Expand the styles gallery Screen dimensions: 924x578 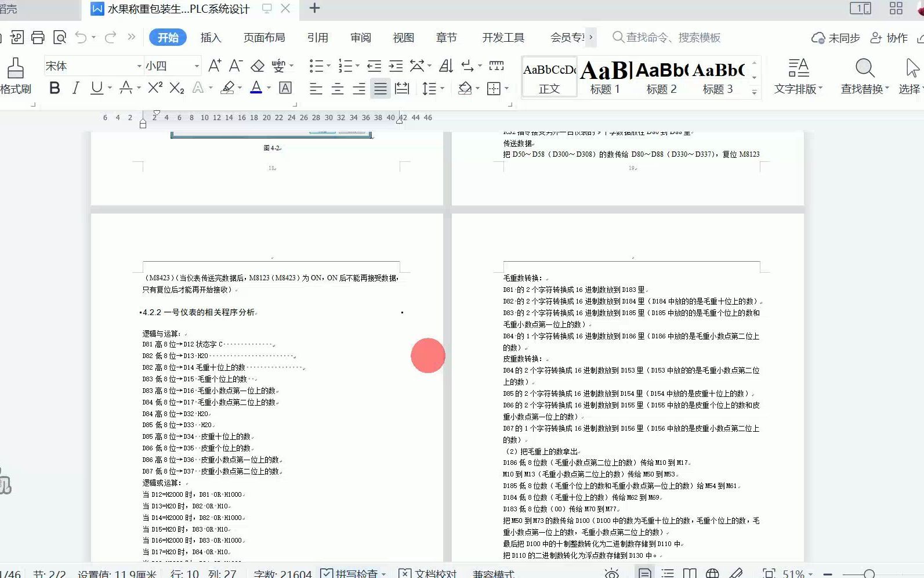(x=754, y=92)
